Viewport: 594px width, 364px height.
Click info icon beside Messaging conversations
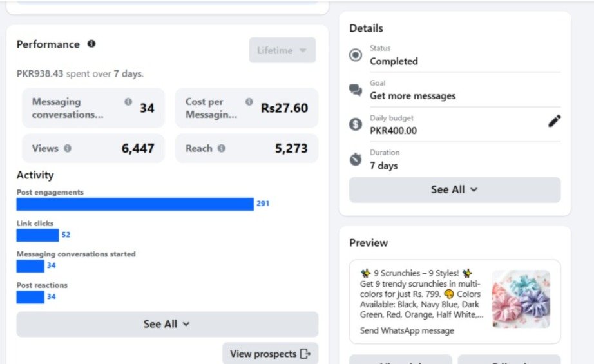(128, 102)
